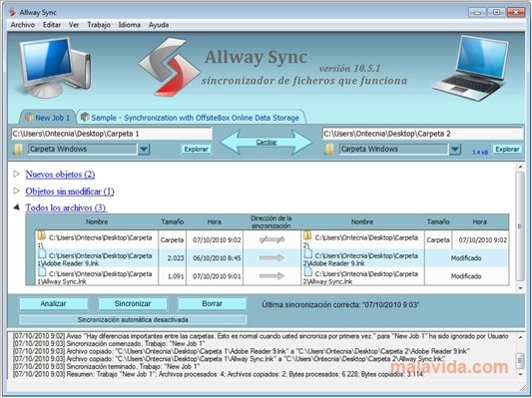Click the left Nombre column header
The image size is (532, 398).
[97, 221]
